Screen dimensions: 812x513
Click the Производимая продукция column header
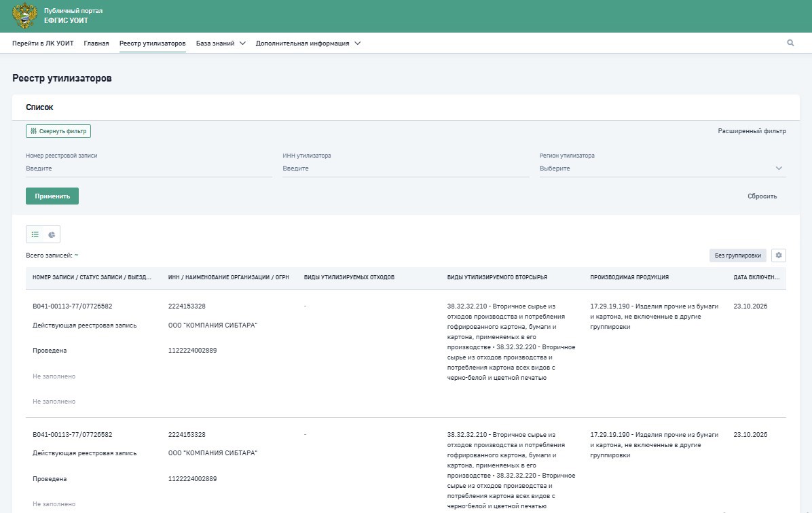629,278
